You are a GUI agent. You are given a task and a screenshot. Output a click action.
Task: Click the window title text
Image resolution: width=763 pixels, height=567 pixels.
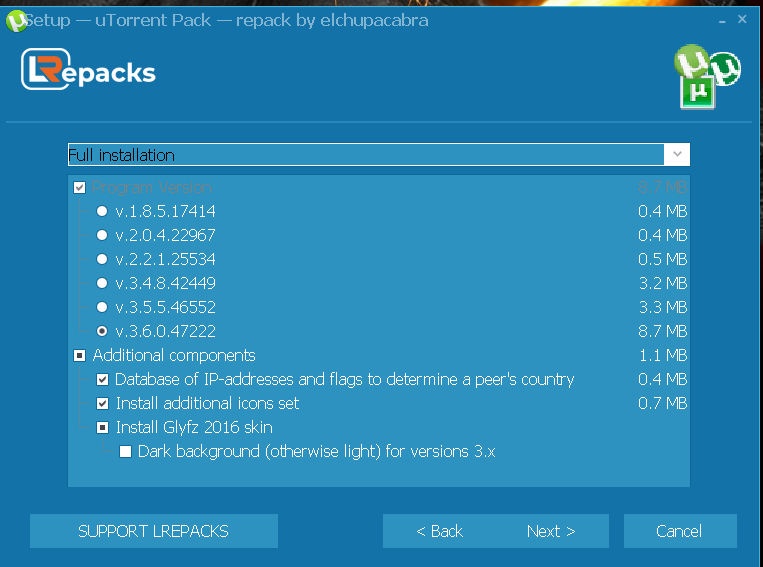(227, 20)
